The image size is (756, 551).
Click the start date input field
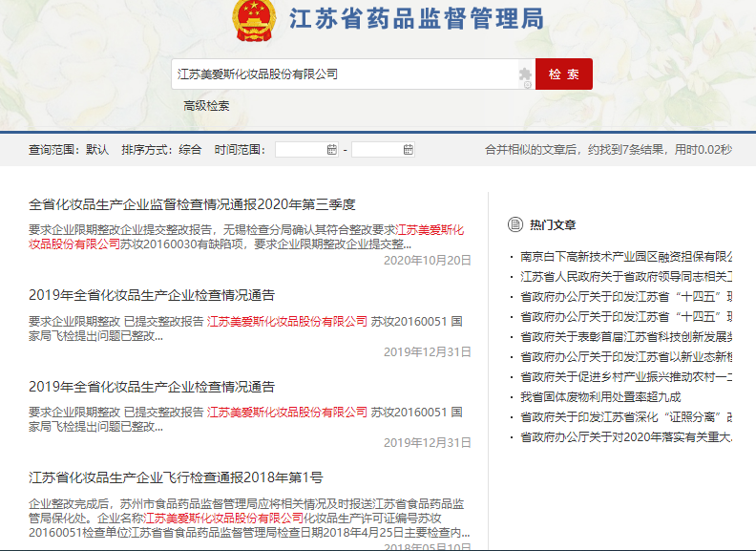coord(306,150)
